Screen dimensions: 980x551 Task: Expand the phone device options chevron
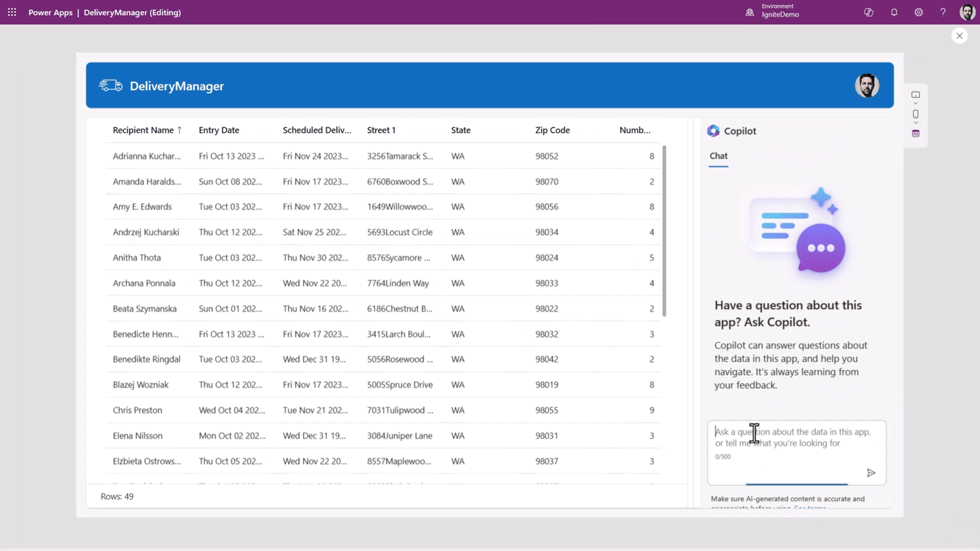tap(916, 123)
